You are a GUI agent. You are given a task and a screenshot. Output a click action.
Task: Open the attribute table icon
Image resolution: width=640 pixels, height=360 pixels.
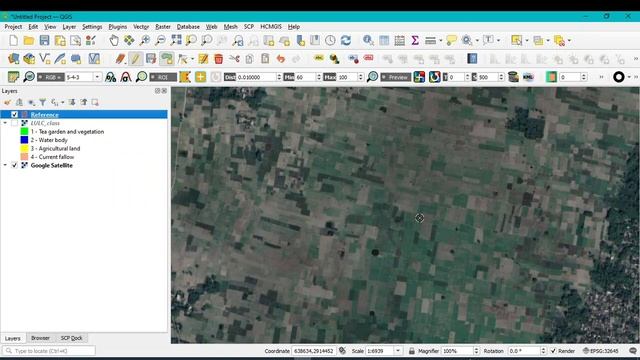coord(384,40)
